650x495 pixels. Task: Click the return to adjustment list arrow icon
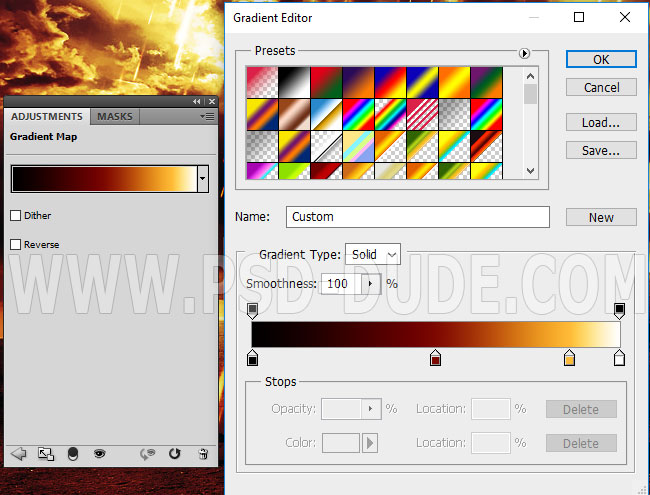coord(18,454)
